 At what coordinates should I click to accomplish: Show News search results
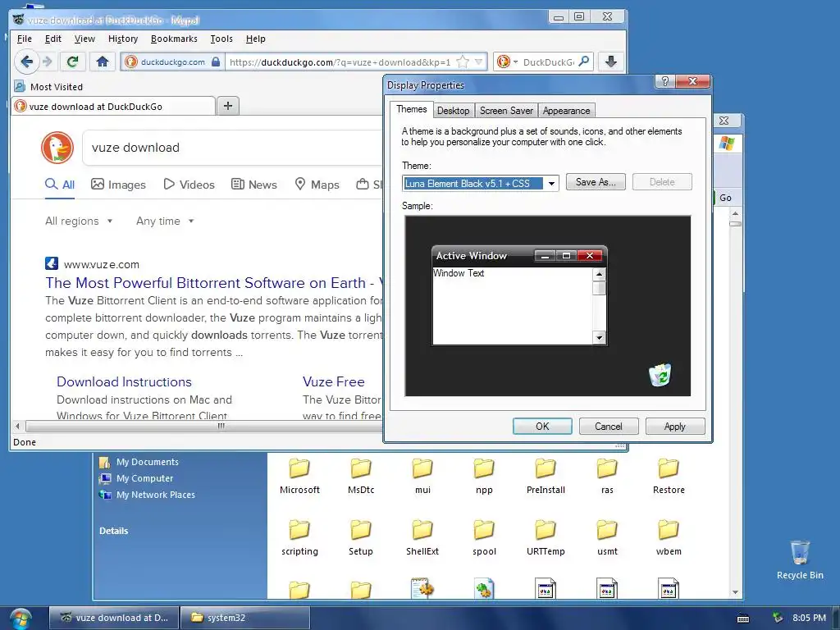click(x=254, y=185)
